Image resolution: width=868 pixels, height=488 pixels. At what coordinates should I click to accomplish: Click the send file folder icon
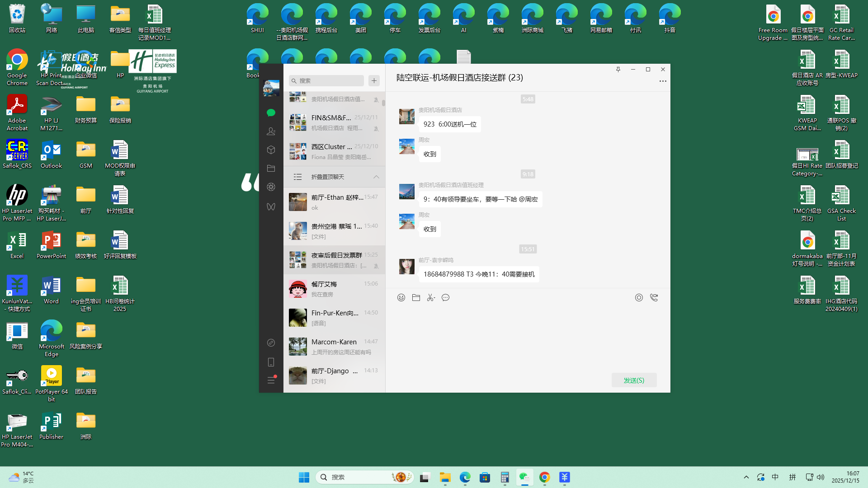coord(416,298)
